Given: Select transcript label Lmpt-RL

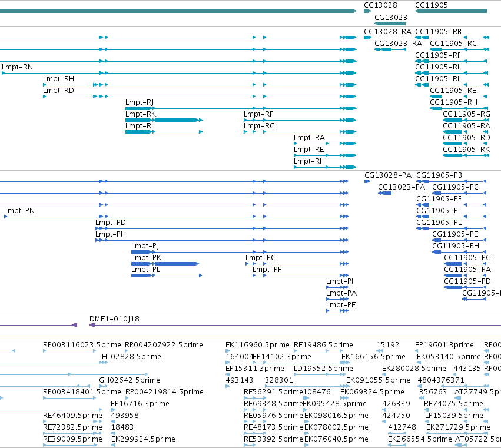Looking at the screenshot, I should coord(140,126).
